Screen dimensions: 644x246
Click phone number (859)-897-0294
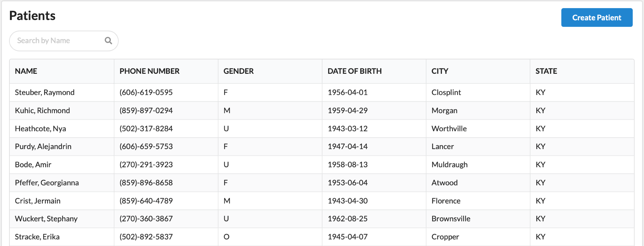[146, 111]
